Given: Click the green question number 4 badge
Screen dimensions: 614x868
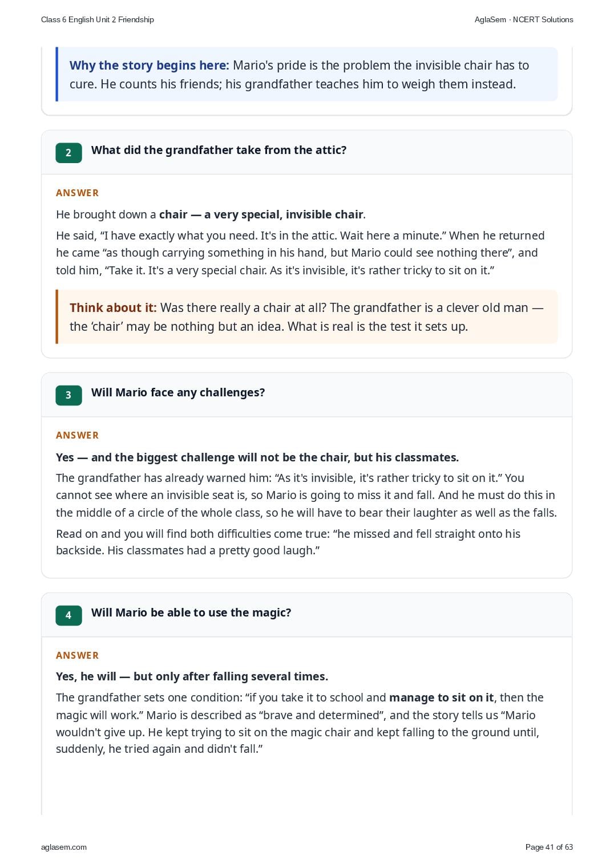Looking at the screenshot, I should (x=68, y=615).
